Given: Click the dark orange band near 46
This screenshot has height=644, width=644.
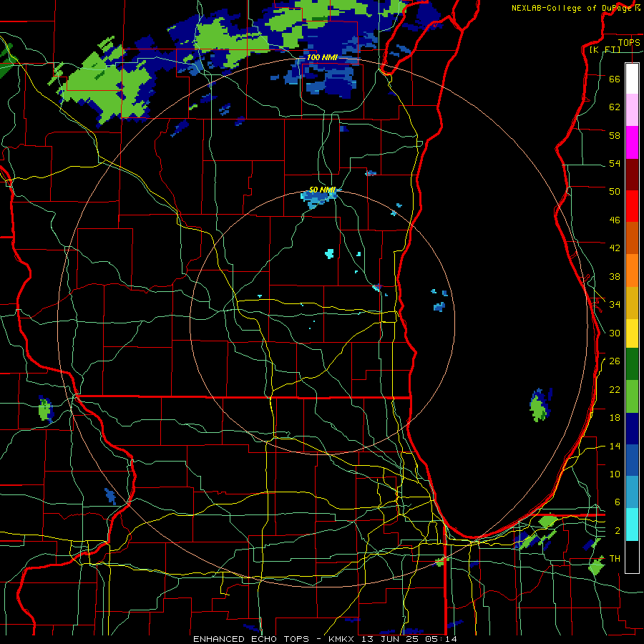Looking at the screenshot, I should (632, 238).
